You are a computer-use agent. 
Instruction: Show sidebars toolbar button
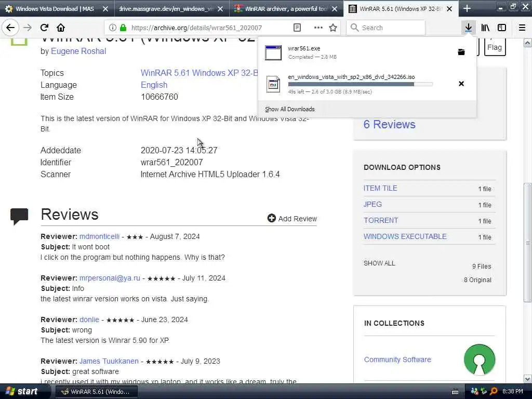(502, 28)
